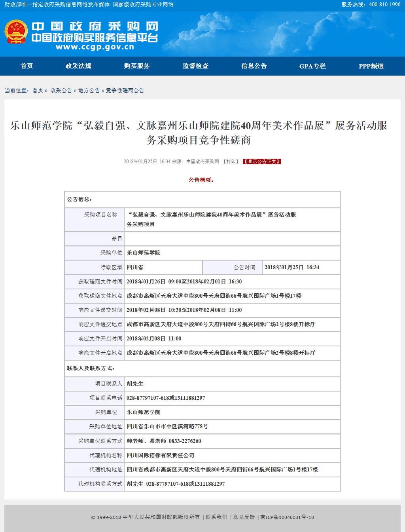Click the footer copyright text
Screen dimensions: 405x532
146,517
